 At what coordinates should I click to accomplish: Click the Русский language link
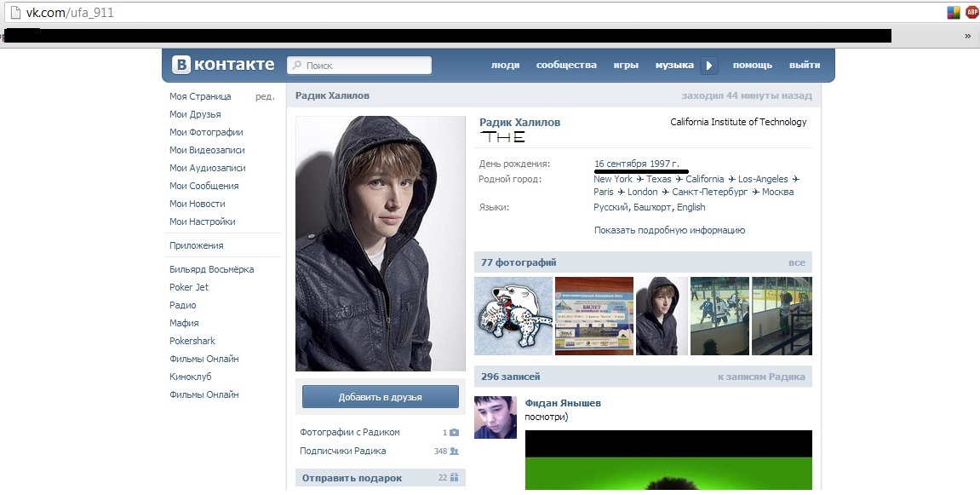(610, 207)
